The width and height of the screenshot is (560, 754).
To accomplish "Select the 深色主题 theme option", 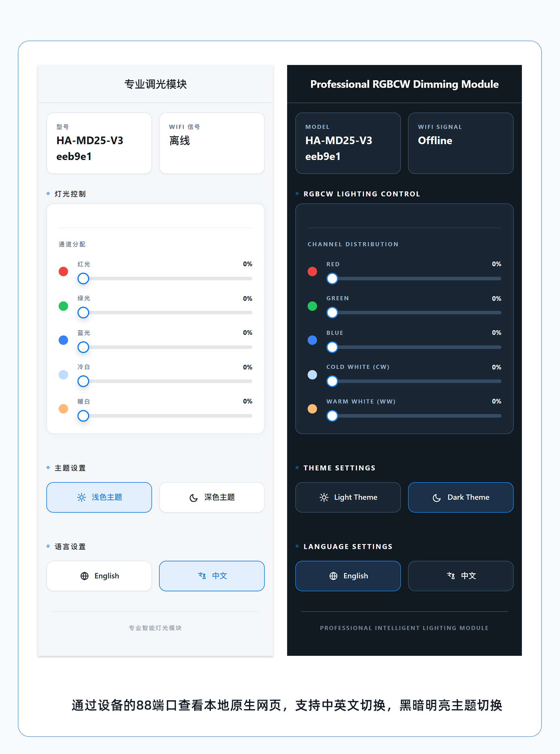I will [x=212, y=497].
